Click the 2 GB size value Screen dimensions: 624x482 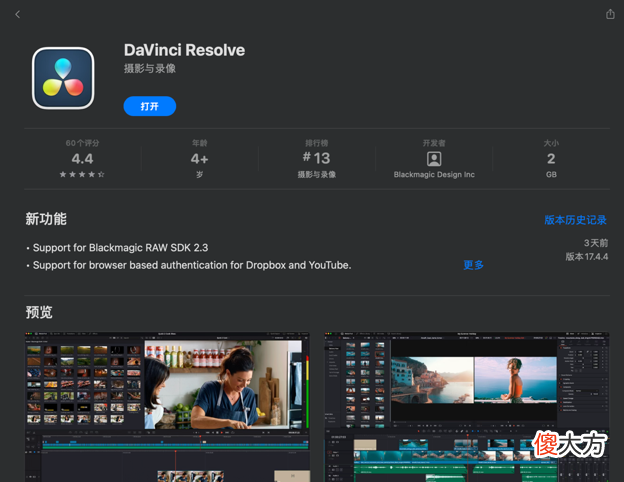coord(551,159)
